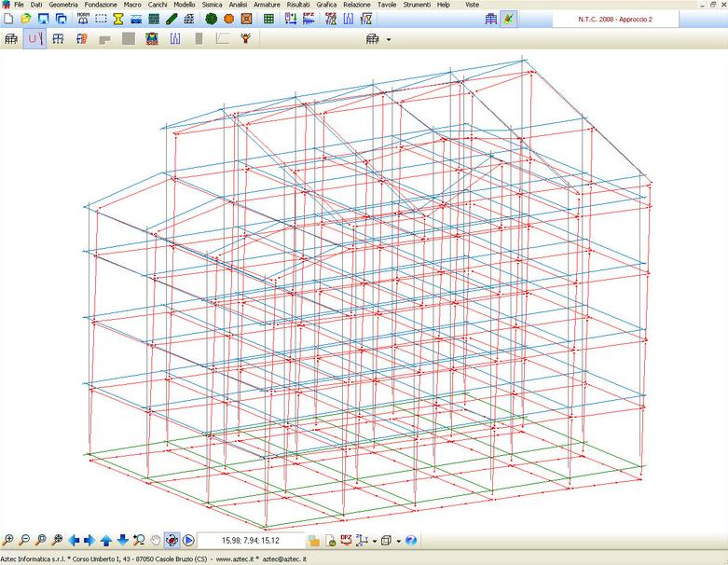Click the green pencil icon in toolbar
Image resolution: width=728 pixels, height=565 pixels.
click(x=172, y=19)
